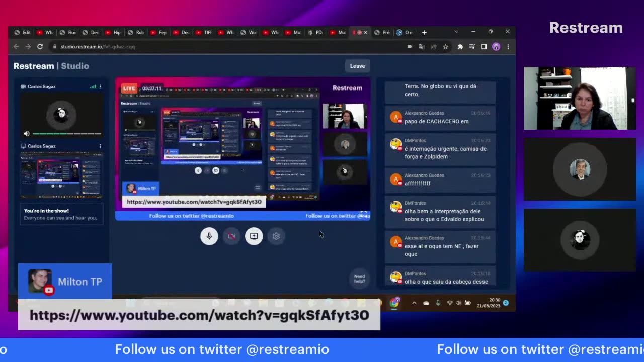Image resolution: width=644 pixels, height=362 pixels.
Task: Switch to the 'Pré' browser tab
Action: (x=382, y=33)
